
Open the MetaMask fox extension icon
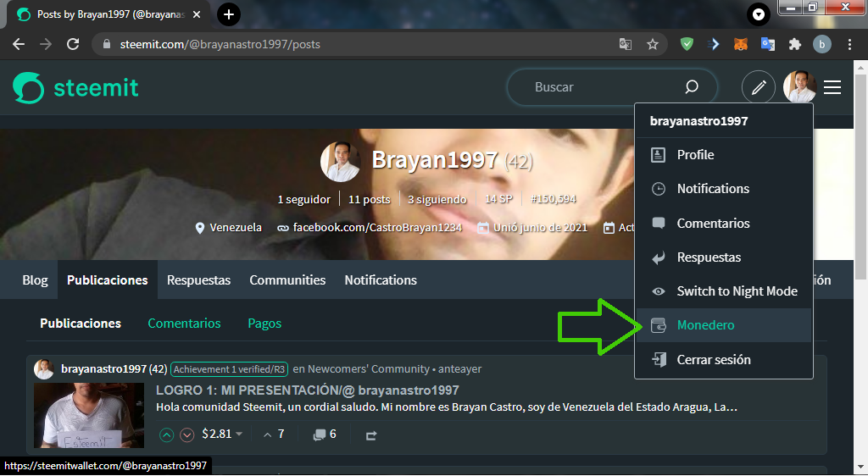click(x=741, y=44)
